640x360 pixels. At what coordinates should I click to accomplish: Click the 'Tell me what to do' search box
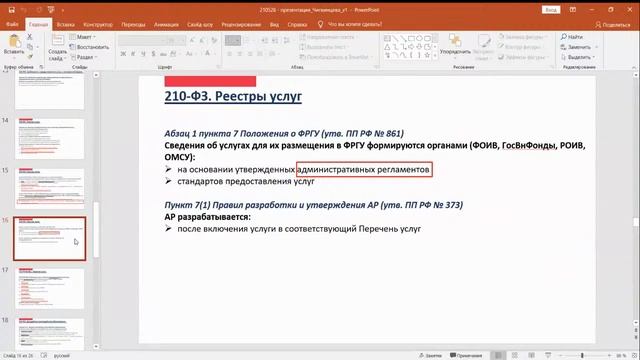[350, 24]
